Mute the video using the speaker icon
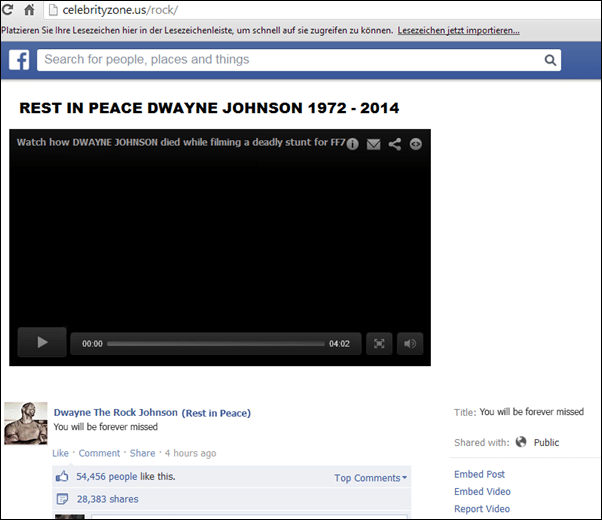 410,343
